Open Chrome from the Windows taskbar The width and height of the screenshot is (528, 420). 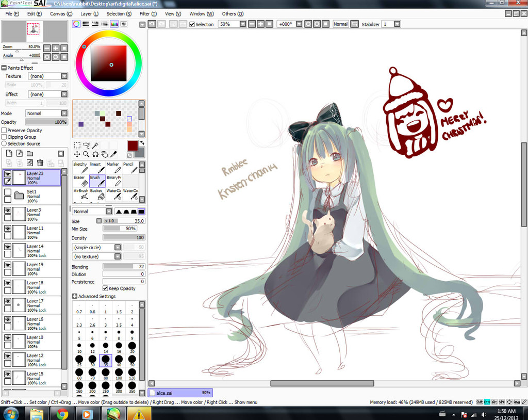coord(62,414)
